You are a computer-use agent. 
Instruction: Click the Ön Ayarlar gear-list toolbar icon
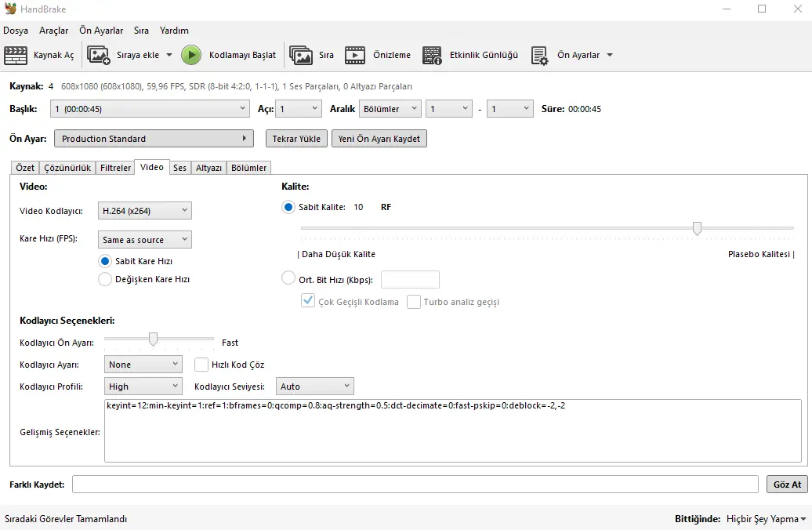(x=539, y=56)
